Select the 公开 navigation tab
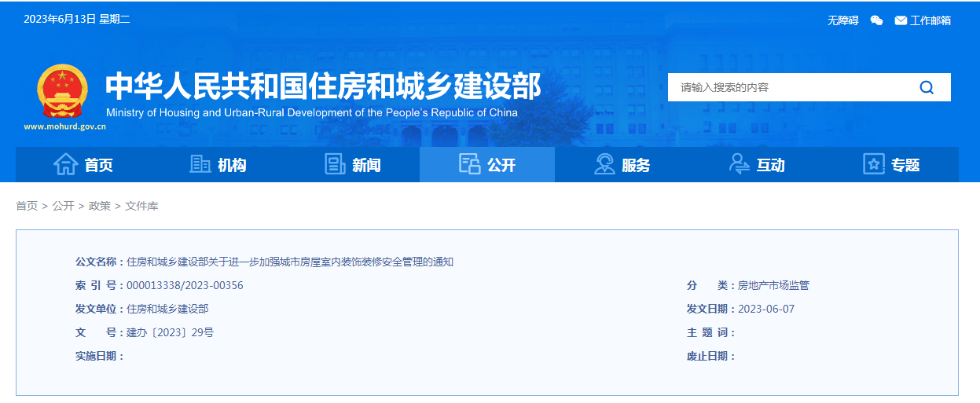This screenshot has width=980, height=403. pos(487,164)
